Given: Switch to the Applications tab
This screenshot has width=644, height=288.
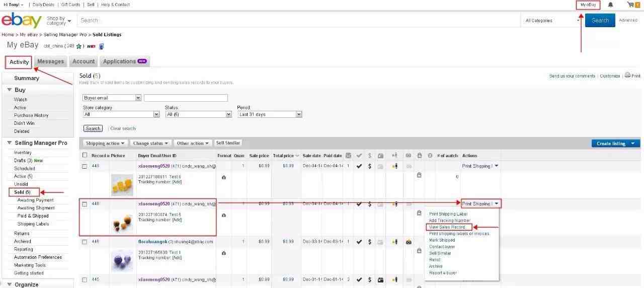Looking at the screenshot, I should pyautogui.click(x=124, y=61).
